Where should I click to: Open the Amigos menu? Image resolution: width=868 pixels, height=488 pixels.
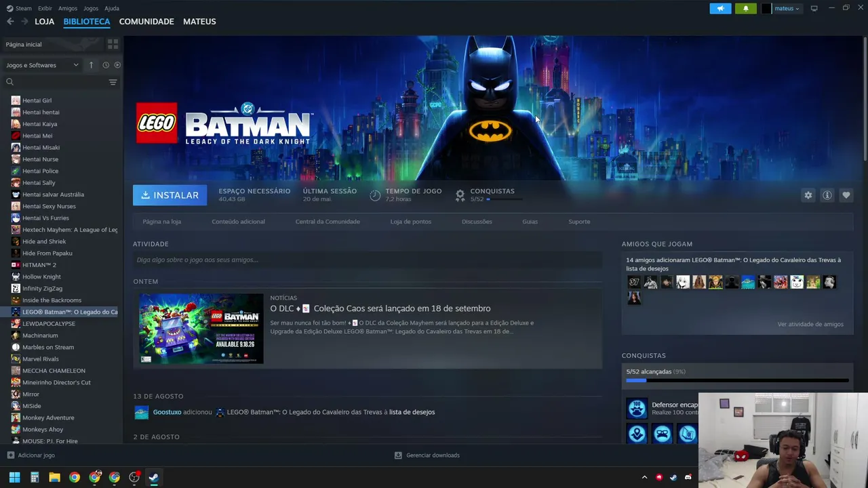(x=68, y=8)
